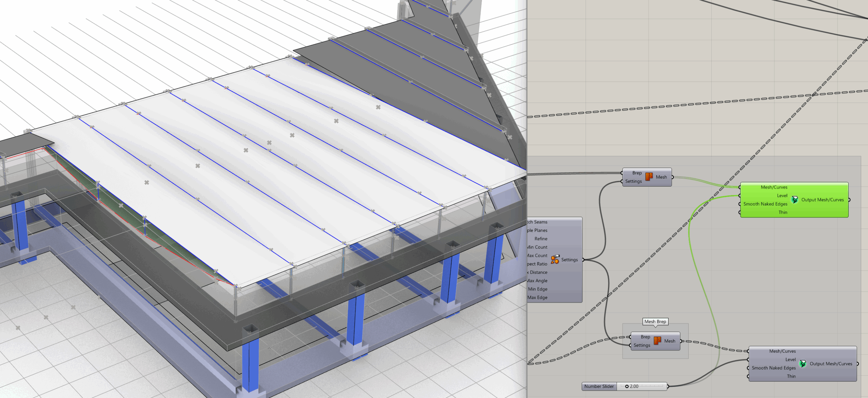The height and width of the screenshot is (398, 868).
Task: Click the 'Max Angle' Settings input
Action: click(537, 281)
